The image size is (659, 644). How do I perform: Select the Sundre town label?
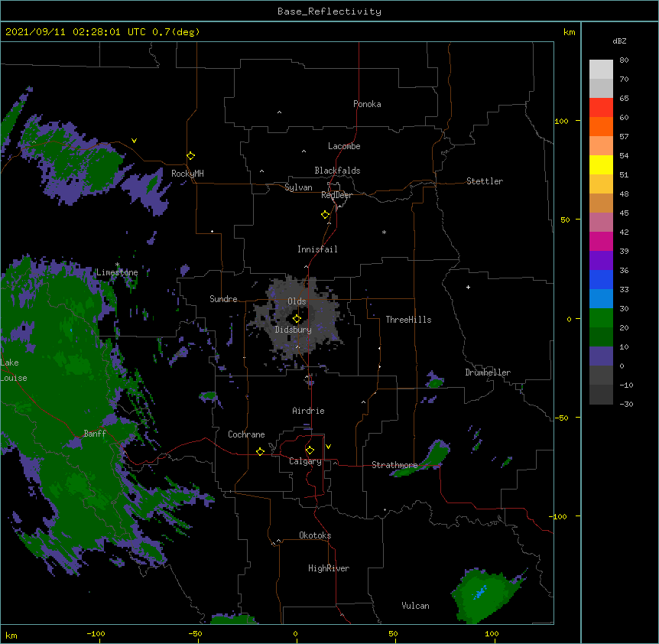[x=223, y=299]
